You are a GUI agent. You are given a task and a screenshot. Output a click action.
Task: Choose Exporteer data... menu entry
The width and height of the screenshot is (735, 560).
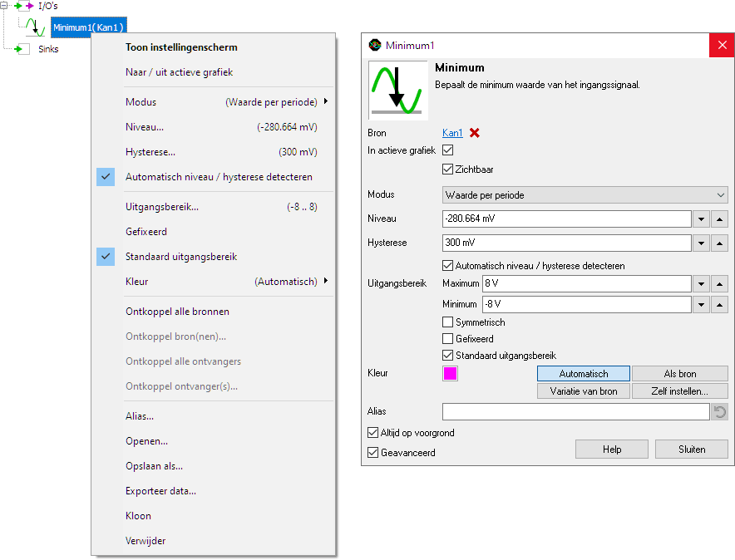click(214, 491)
